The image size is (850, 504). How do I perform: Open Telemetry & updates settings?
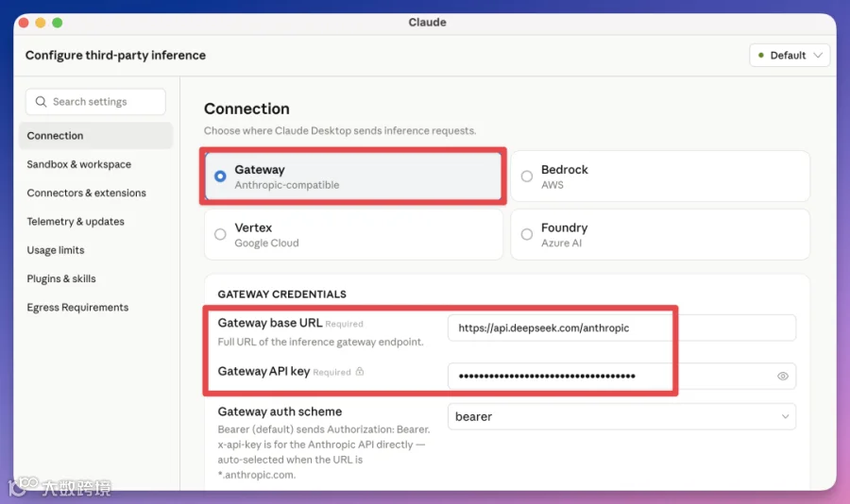76,222
